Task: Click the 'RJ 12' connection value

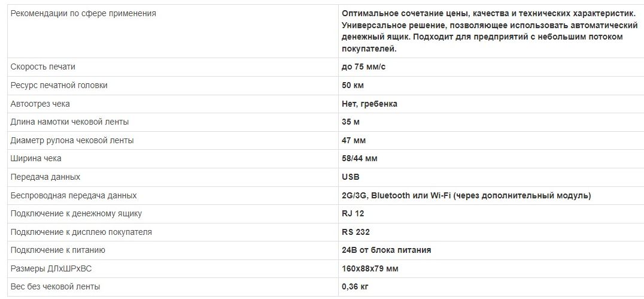Action: pyautogui.click(x=353, y=214)
